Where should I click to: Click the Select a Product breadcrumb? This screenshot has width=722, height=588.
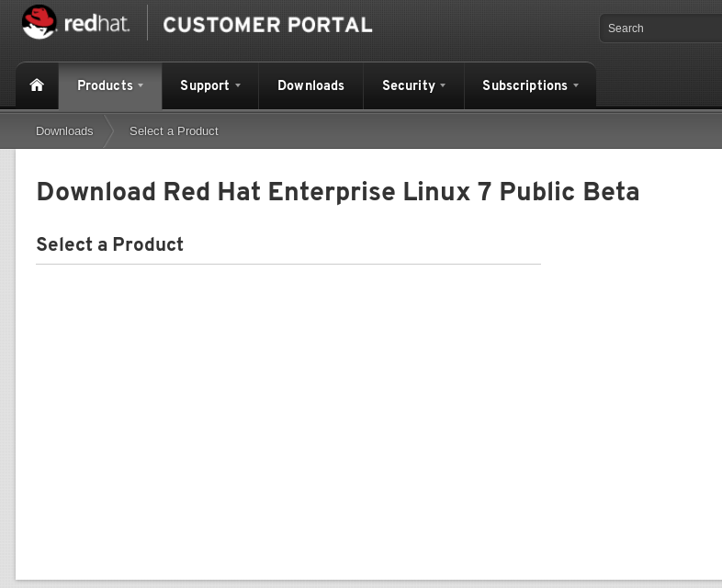point(174,131)
